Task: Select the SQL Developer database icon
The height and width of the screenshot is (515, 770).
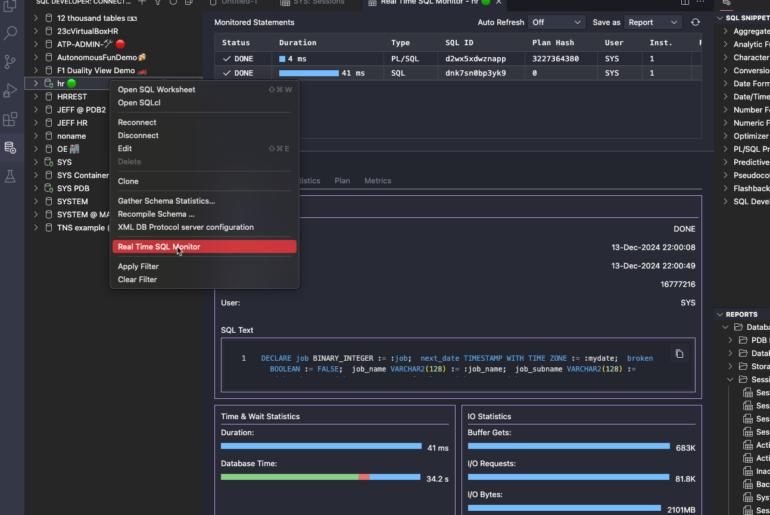Action: tap(11, 148)
